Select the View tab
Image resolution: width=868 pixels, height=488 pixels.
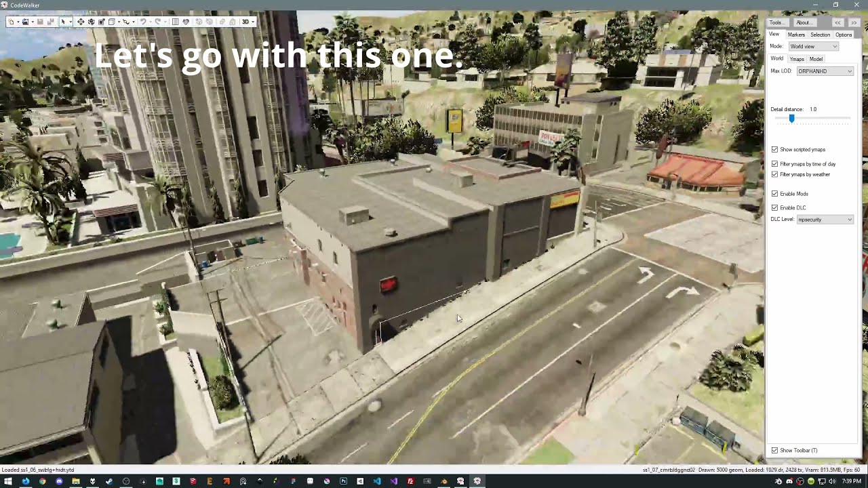tap(774, 34)
